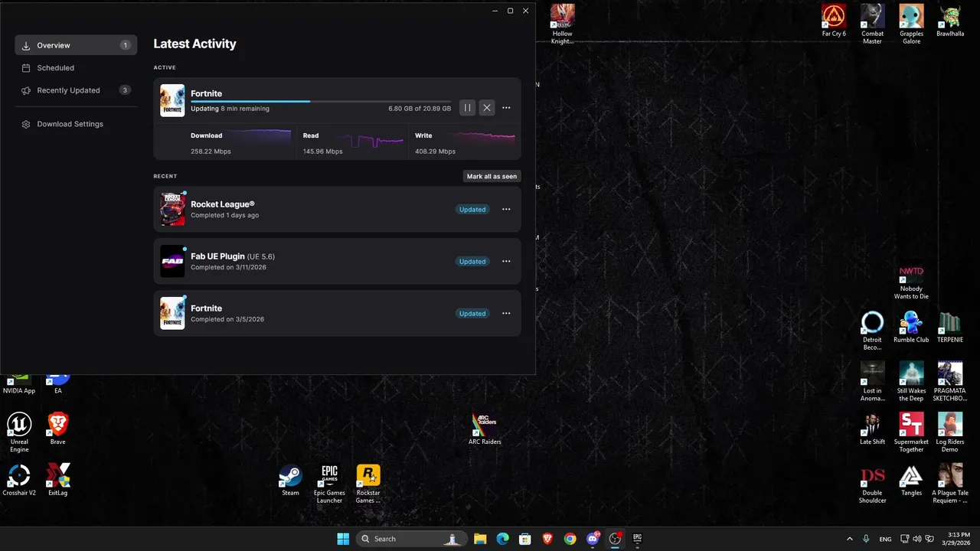Switch to Scheduled downloads in sidebar

point(76,67)
